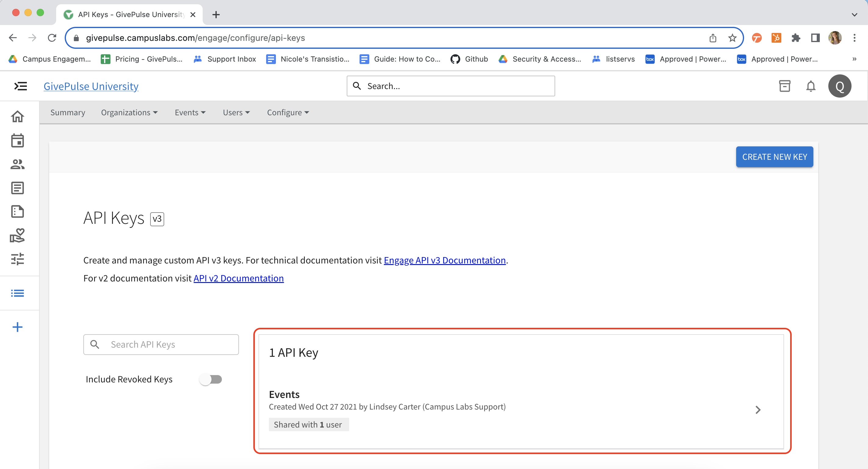Toggle Include Revoked Keys switch

coord(211,379)
